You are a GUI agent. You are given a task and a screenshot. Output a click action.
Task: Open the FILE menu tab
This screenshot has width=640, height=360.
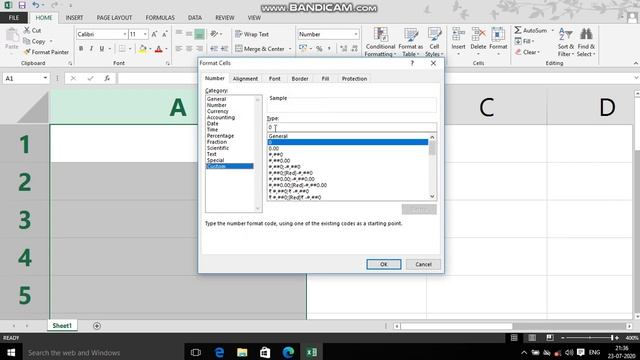14,18
